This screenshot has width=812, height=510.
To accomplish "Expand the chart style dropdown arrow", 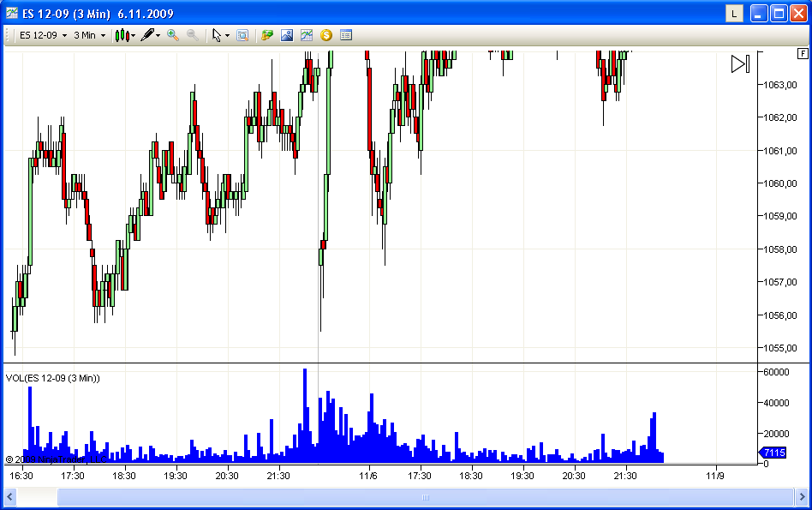I will click(134, 36).
